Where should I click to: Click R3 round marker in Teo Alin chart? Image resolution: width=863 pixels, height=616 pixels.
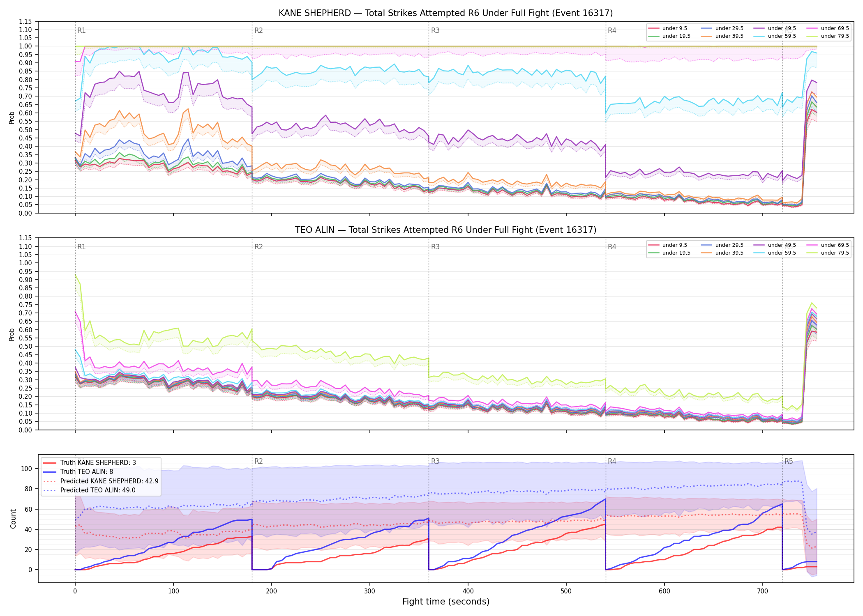coord(435,247)
